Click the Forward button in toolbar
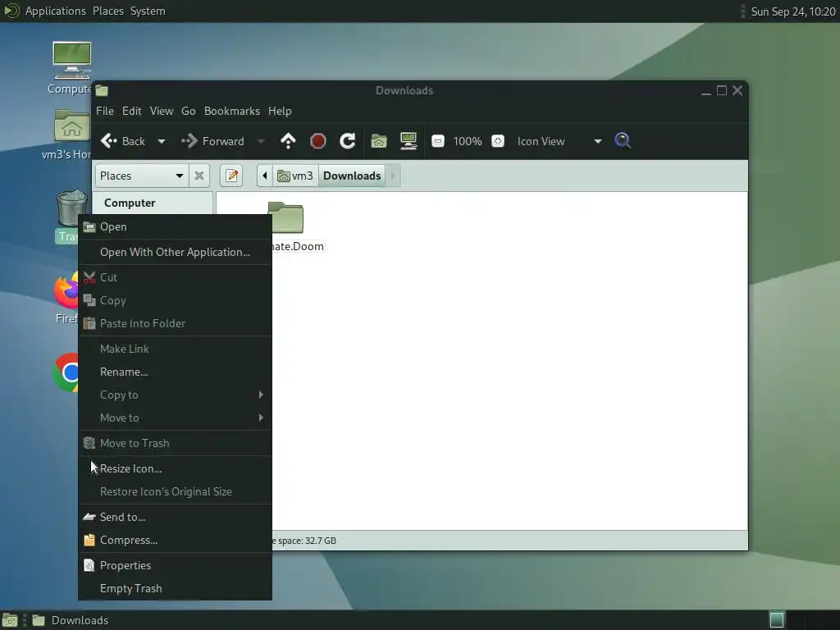Image resolution: width=840 pixels, height=630 pixels. pyautogui.click(x=212, y=141)
